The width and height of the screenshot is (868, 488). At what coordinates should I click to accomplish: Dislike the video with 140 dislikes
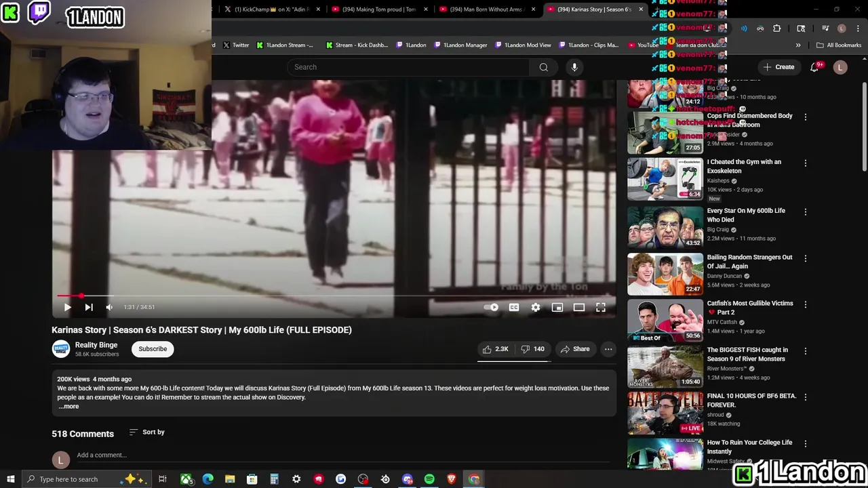(x=532, y=349)
